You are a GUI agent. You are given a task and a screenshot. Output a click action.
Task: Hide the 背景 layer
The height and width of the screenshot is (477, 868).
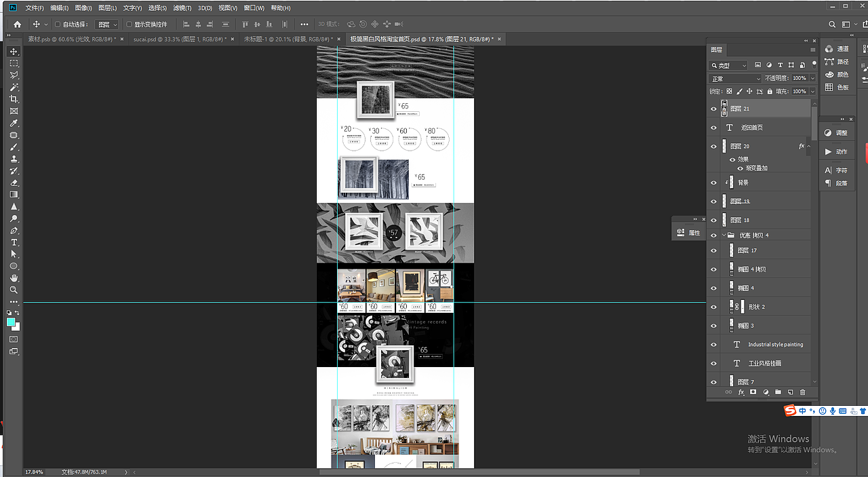[x=713, y=183]
